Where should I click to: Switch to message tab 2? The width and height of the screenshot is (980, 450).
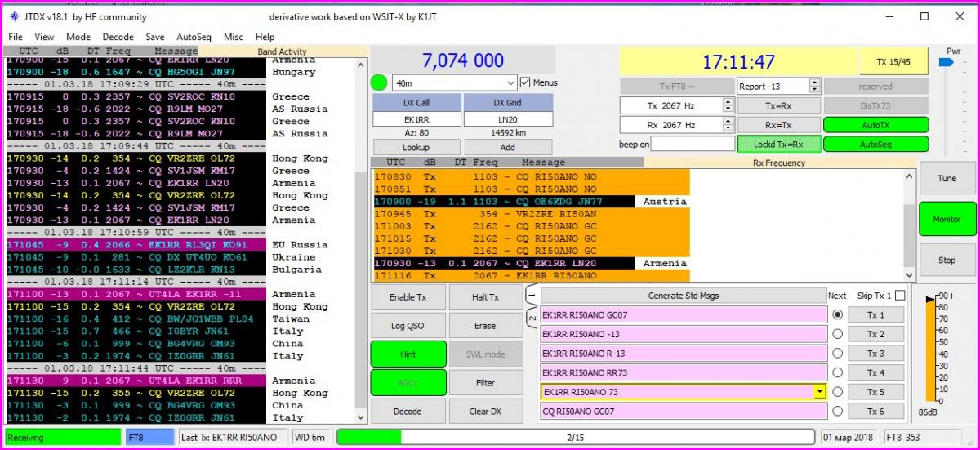point(532,317)
